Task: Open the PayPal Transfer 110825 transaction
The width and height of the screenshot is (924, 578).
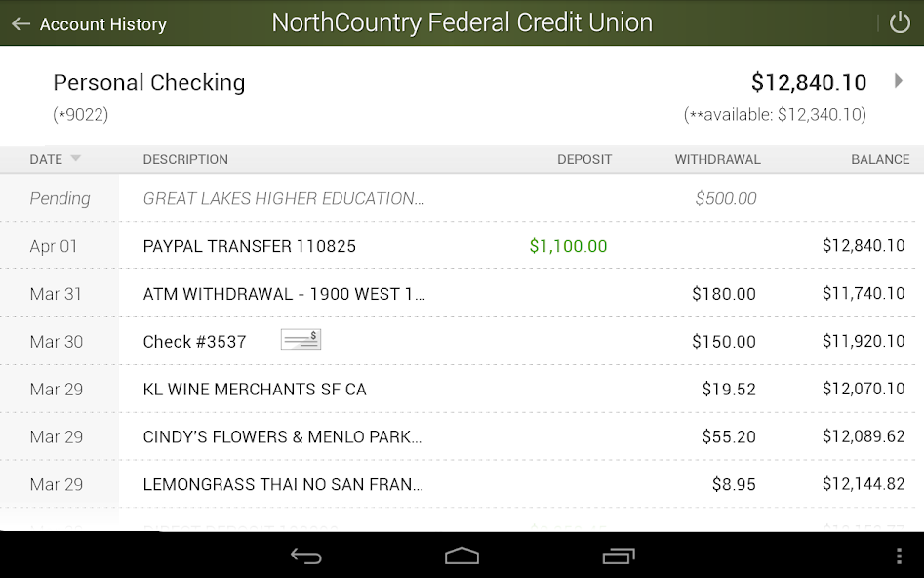Action: pos(462,246)
